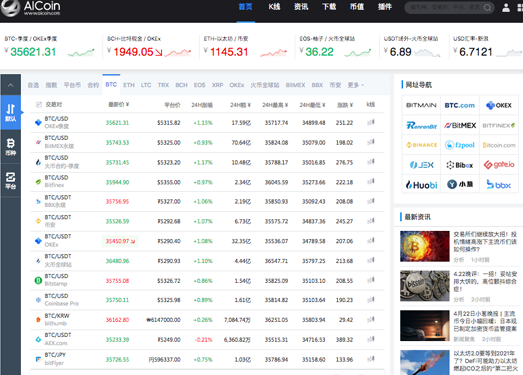Open the Bitcoin coins news thumbnail
523x375 pixels.
tap(425, 286)
